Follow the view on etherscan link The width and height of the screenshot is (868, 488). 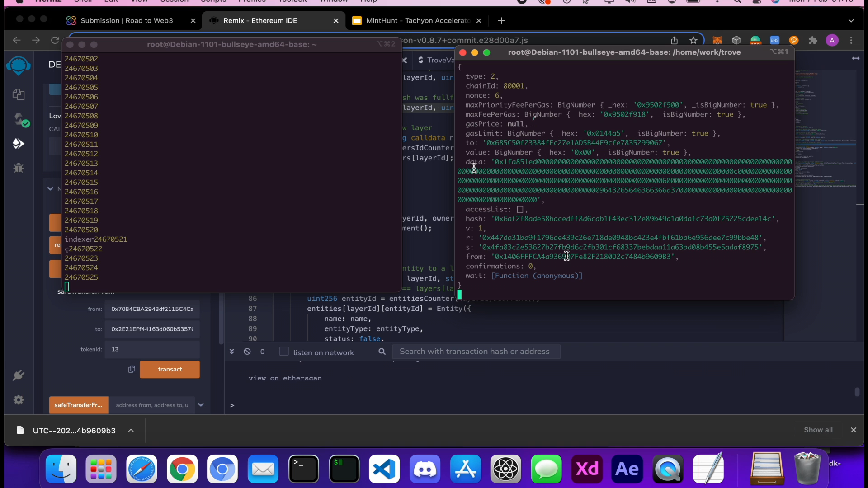pyautogui.click(x=285, y=378)
